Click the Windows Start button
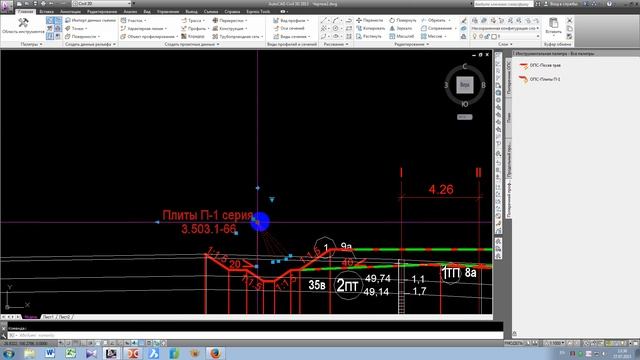 (9, 353)
